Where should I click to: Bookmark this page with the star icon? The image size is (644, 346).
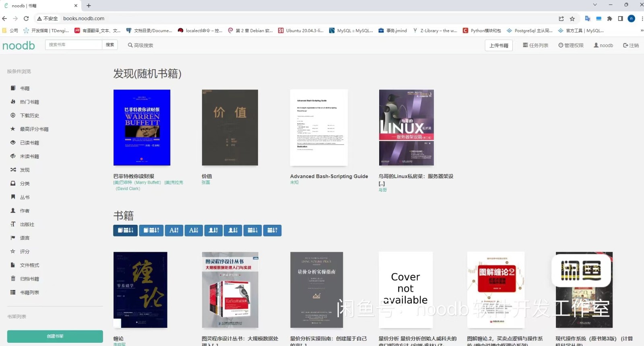pos(572,19)
